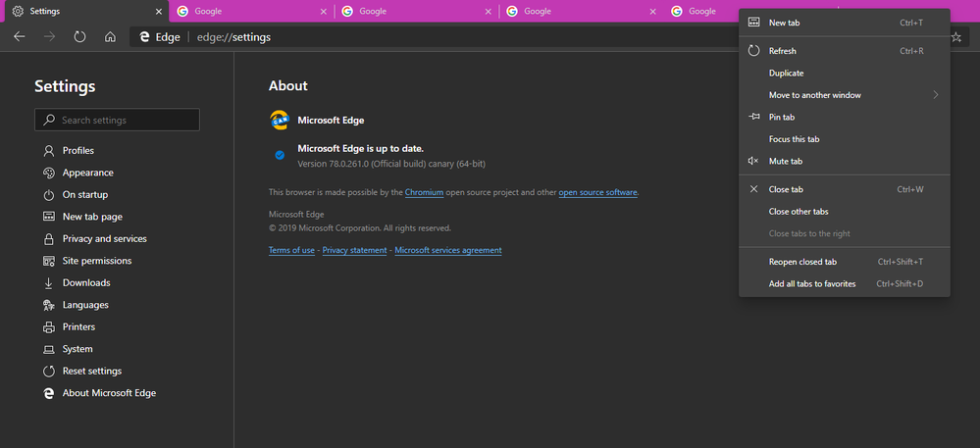Image resolution: width=980 pixels, height=448 pixels.
Task: Switch to the second Google tab
Action: (x=416, y=11)
